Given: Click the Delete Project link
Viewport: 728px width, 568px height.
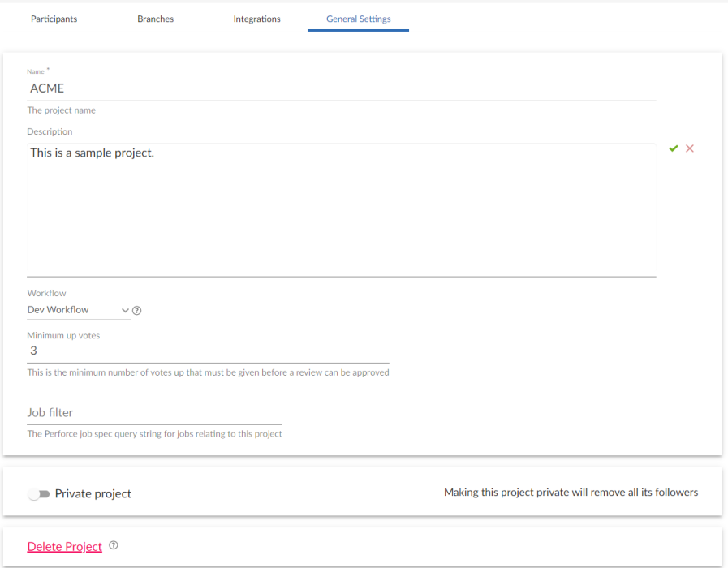Looking at the screenshot, I should point(64,545).
